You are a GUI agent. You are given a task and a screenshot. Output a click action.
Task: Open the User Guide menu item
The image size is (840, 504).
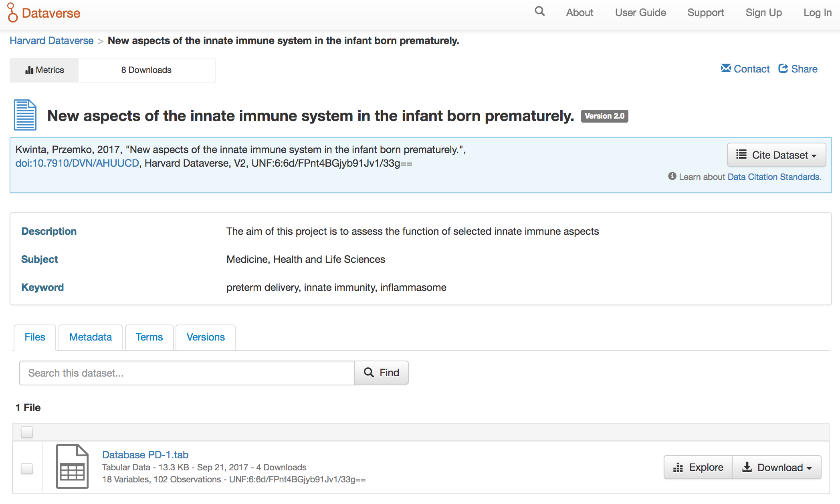pyautogui.click(x=640, y=13)
